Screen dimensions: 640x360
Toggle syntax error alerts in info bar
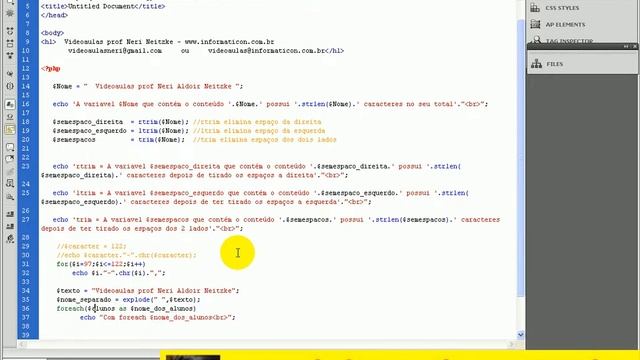[10, 130]
